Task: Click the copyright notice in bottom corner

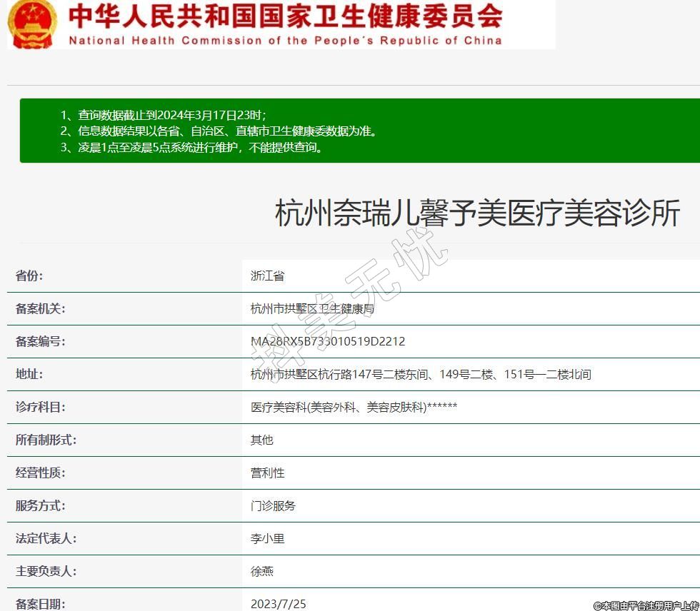Action: click(x=646, y=605)
